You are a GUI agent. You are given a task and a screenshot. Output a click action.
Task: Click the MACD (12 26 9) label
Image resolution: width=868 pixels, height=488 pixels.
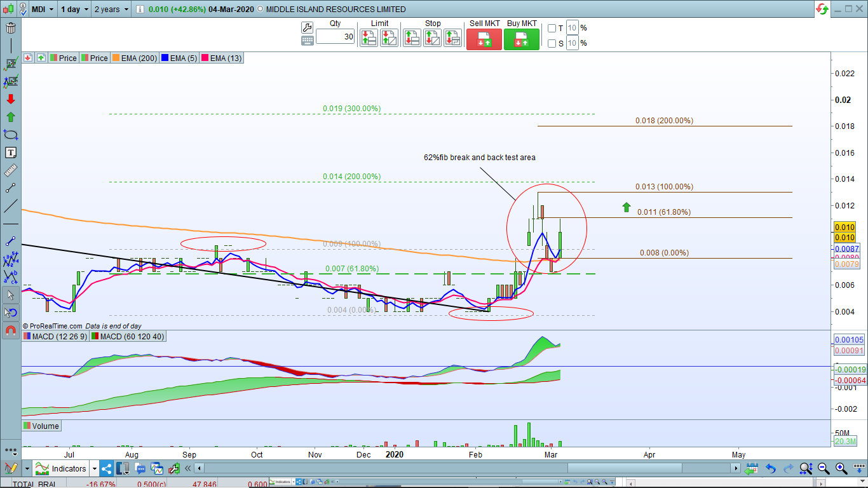[x=55, y=336]
